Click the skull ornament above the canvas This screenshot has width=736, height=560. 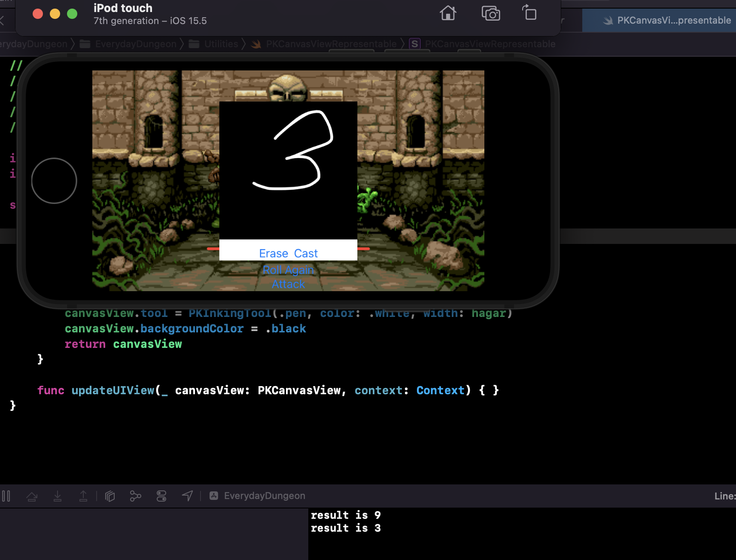point(287,88)
